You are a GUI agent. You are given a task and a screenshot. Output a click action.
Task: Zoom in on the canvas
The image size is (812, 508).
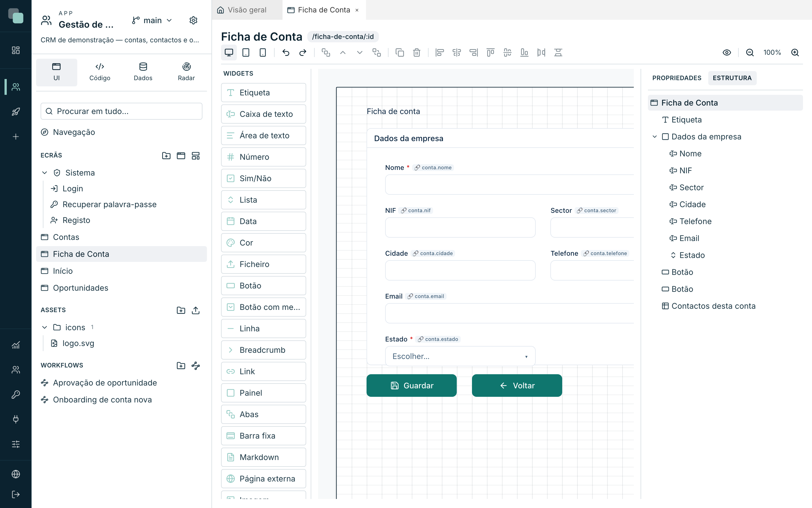[795, 52]
